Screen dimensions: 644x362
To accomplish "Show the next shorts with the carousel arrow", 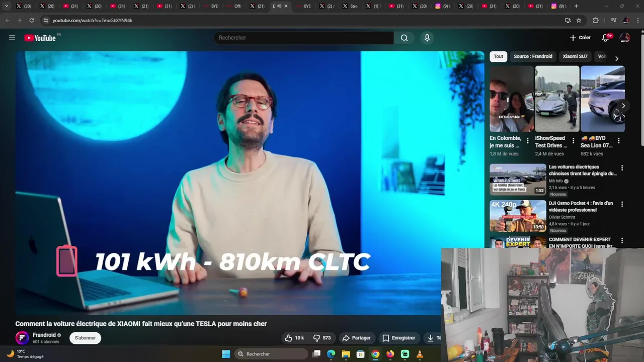I will pyautogui.click(x=623, y=106).
